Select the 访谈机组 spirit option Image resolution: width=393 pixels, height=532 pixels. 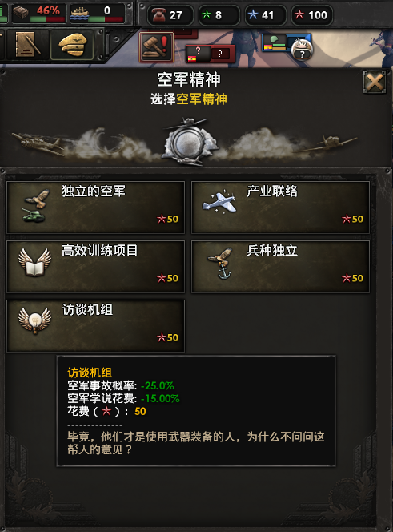click(95, 326)
